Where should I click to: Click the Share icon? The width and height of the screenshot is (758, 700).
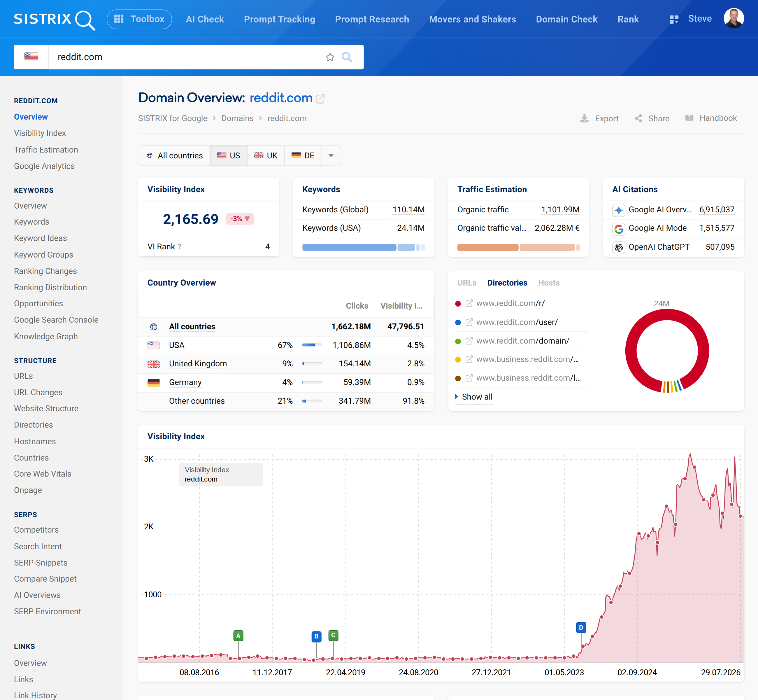pyautogui.click(x=638, y=118)
